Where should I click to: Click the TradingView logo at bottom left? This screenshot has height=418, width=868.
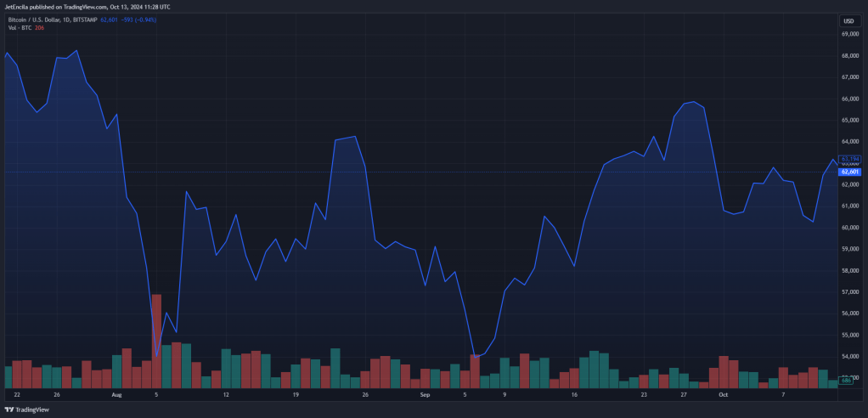click(27, 410)
